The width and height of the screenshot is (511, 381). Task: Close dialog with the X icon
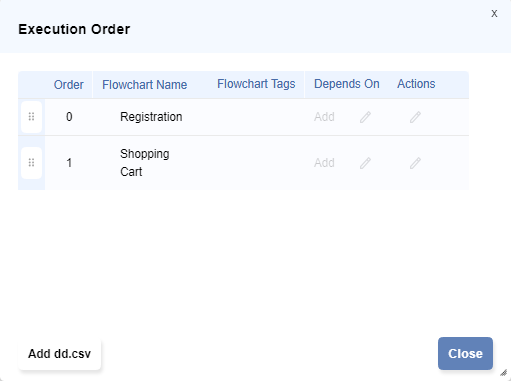click(x=494, y=13)
